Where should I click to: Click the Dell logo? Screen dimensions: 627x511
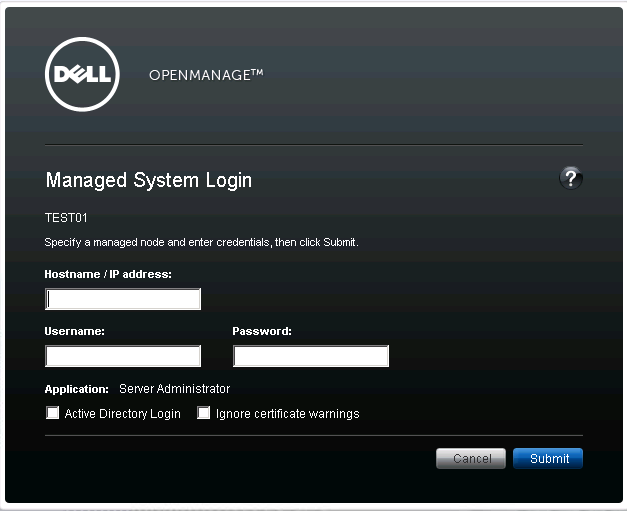(82, 74)
